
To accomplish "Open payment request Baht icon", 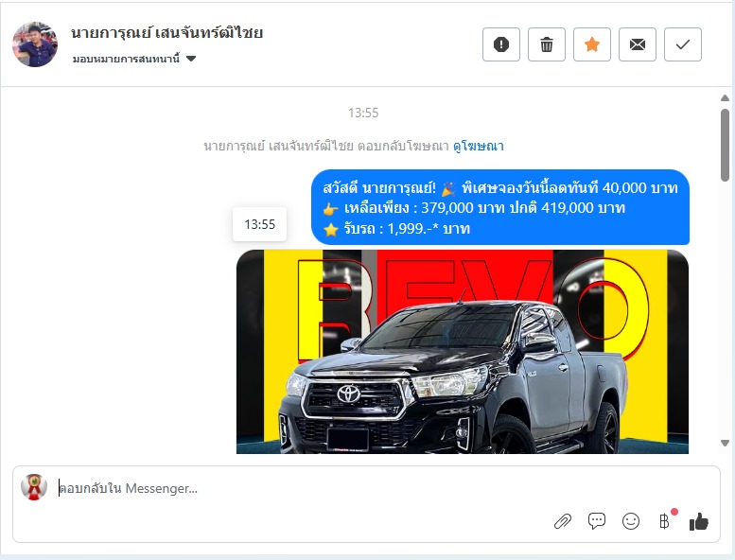I will 664,521.
